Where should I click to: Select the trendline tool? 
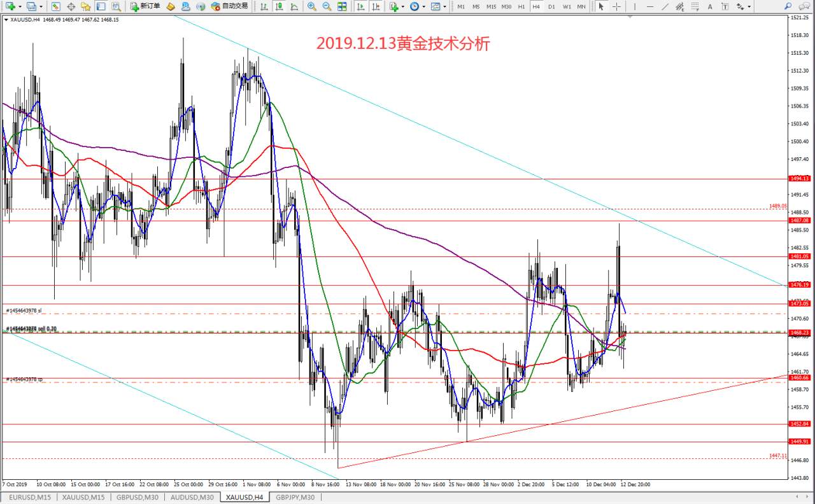tap(665, 6)
